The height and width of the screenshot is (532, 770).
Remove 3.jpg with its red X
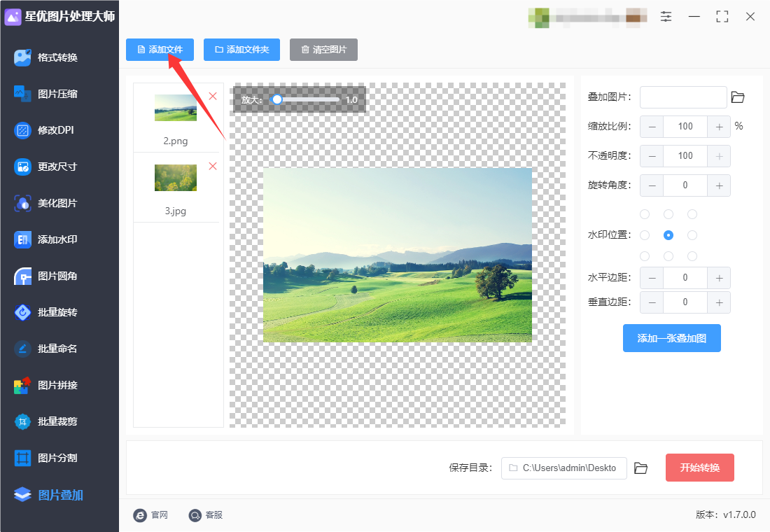click(x=213, y=166)
